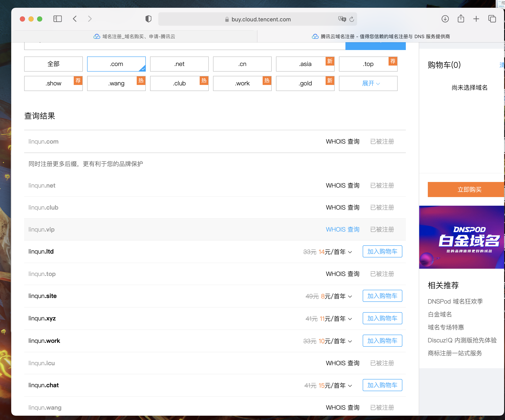Select the .net suffix filter
Viewport: 505px width, 420px height.
179,64
